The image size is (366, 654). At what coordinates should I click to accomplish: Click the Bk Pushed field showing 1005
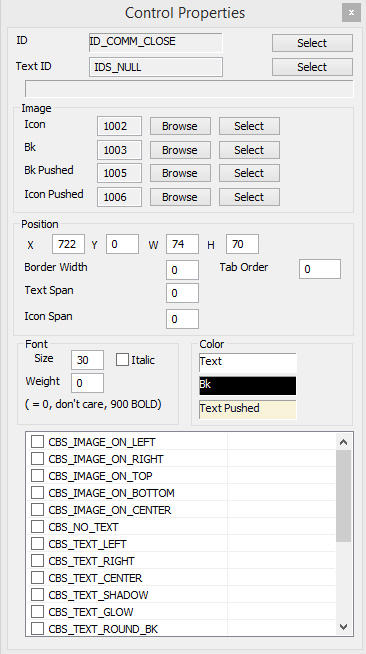pos(119,173)
